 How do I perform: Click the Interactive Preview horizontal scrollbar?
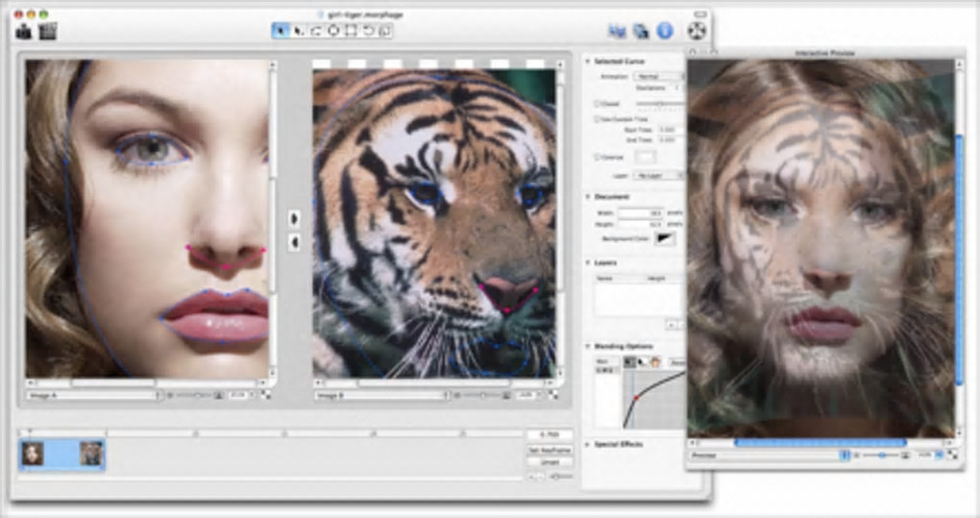(x=821, y=443)
